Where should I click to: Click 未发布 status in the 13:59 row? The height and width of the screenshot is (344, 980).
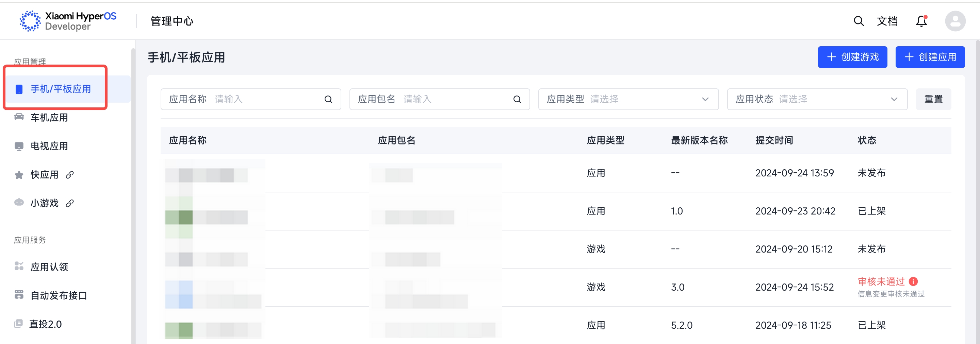pyautogui.click(x=871, y=173)
